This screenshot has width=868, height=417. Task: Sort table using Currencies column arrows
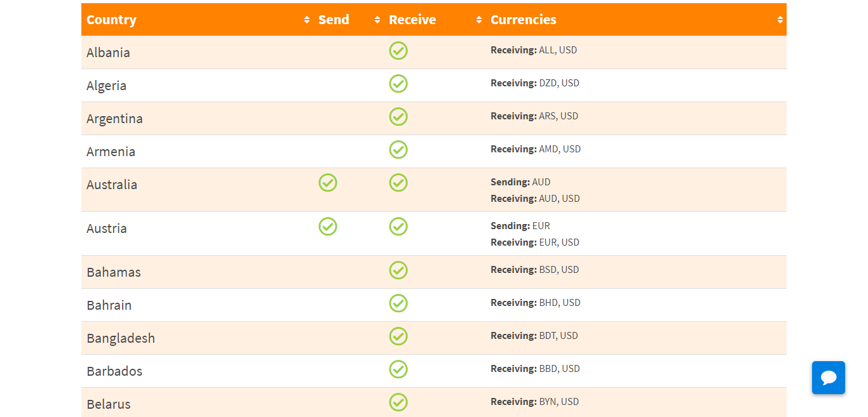(780, 20)
